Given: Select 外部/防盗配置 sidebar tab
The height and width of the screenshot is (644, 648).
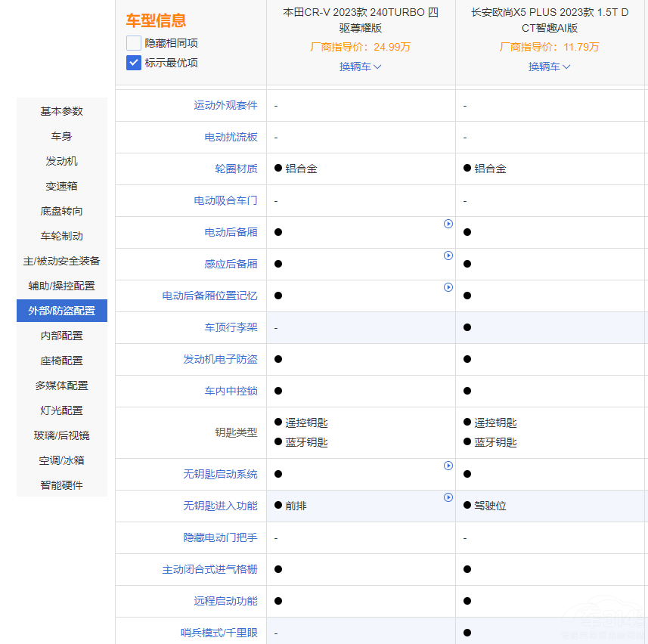Looking at the screenshot, I should [62, 311].
